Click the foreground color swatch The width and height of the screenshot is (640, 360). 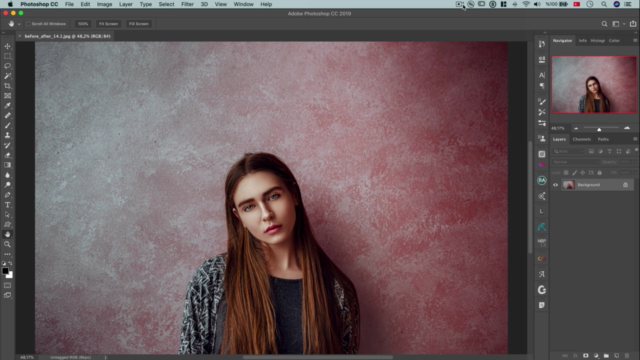[x=5, y=271]
